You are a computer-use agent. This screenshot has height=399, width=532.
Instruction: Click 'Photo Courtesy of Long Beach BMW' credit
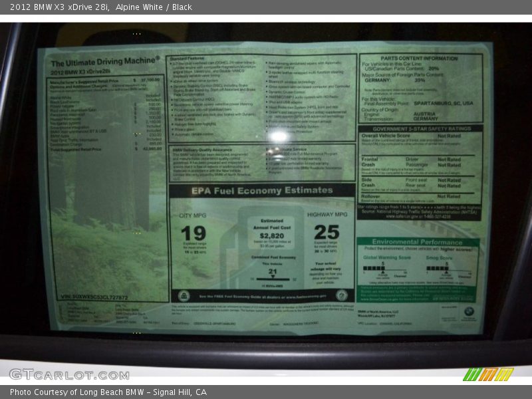pos(77,392)
